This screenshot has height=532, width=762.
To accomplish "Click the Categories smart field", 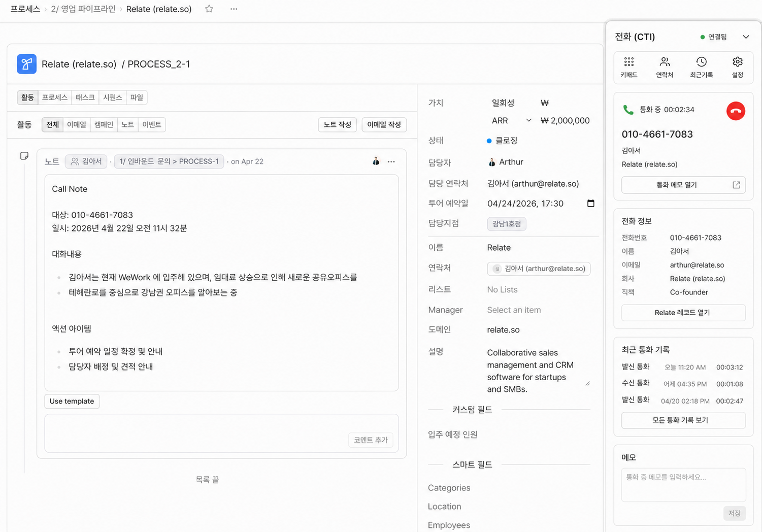I will [x=449, y=488].
